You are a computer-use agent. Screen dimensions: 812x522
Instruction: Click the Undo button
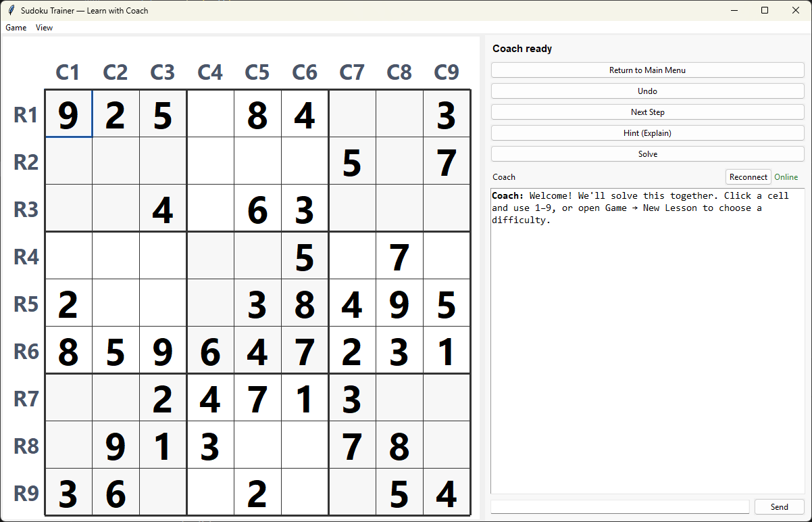[646, 91]
